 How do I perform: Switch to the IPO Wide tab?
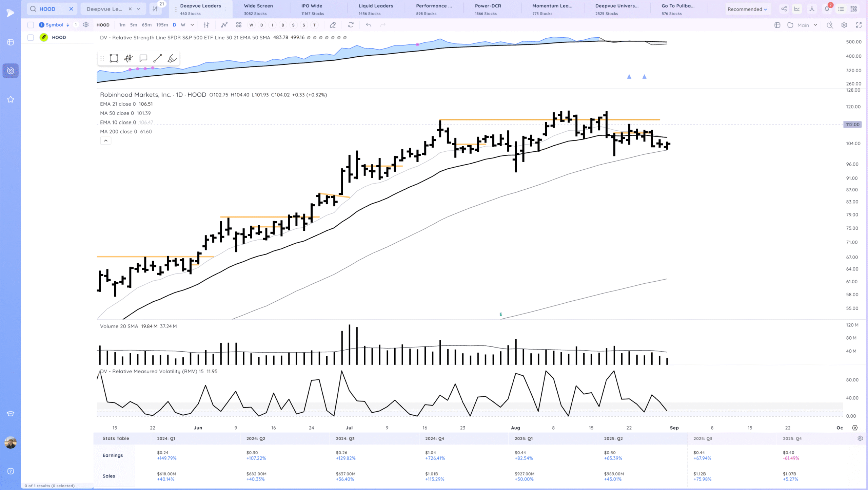pos(312,9)
